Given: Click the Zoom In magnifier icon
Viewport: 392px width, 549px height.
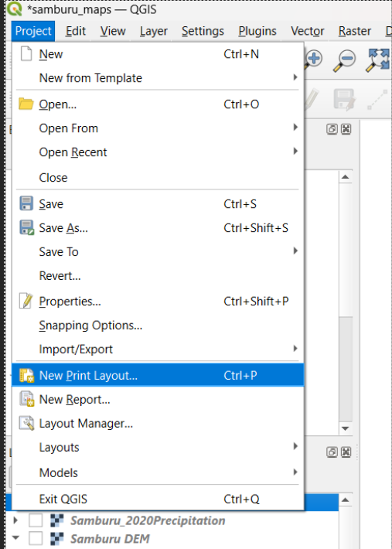Looking at the screenshot, I should point(312,60).
